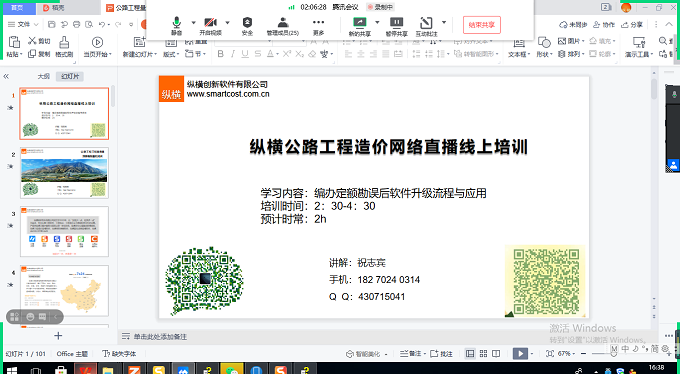Expand camera options arrow beside video

(227, 22)
